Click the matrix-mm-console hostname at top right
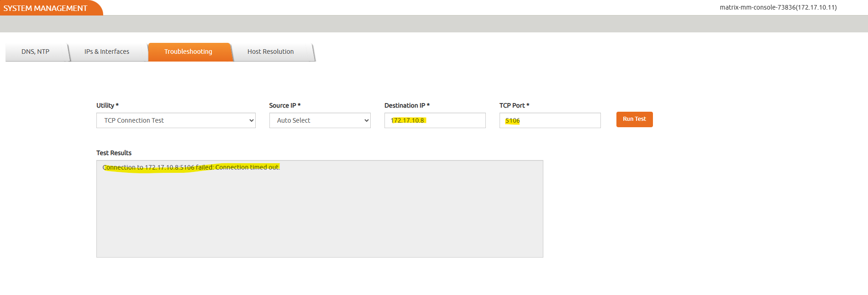 click(x=778, y=7)
